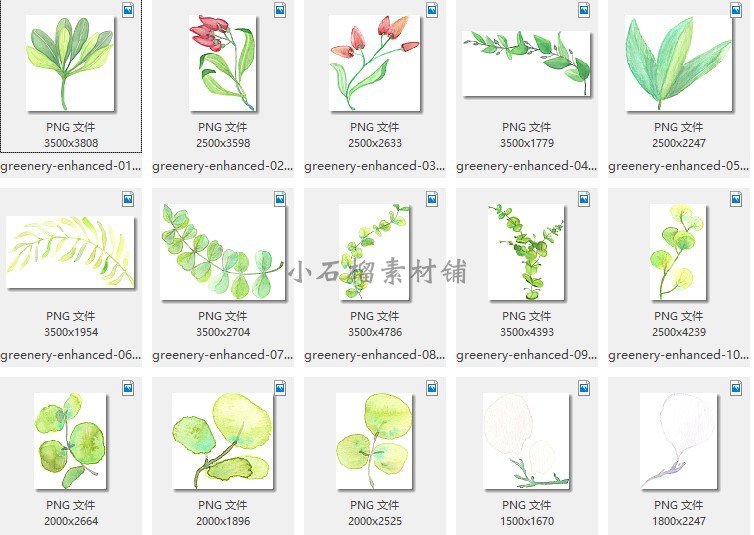Click the image-type badge above greenery-enhanced-10 thumbnail

point(736,199)
